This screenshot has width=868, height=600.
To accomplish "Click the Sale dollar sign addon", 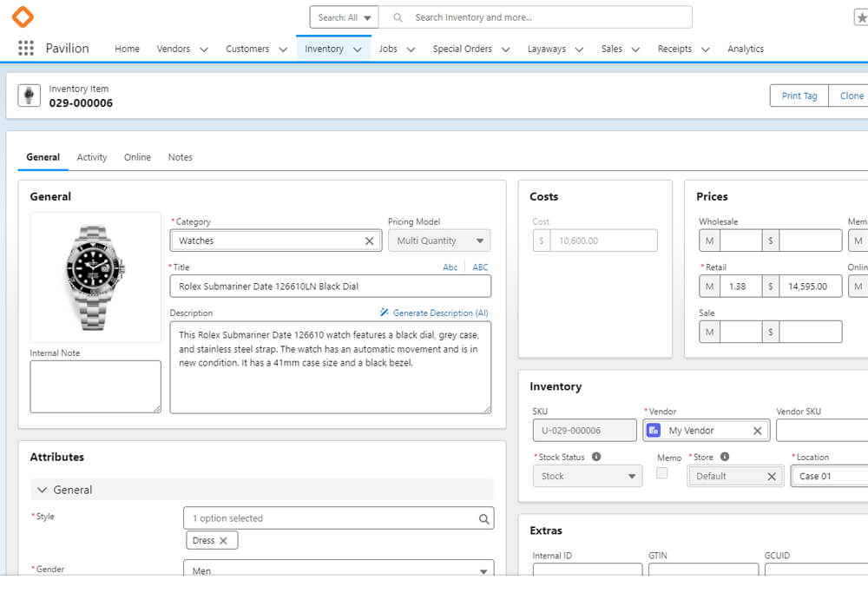I will 770,333.
